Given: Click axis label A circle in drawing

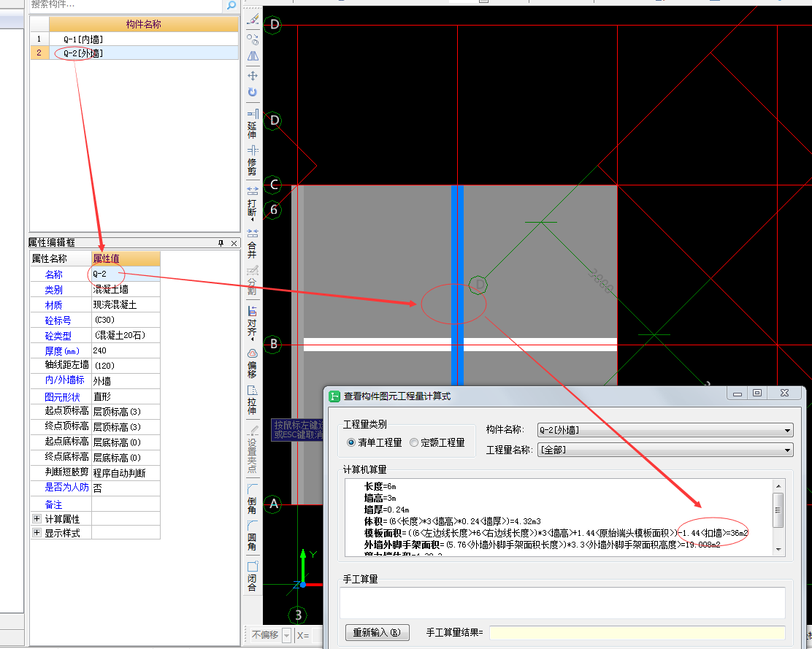Looking at the screenshot, I should coord(273,504).
